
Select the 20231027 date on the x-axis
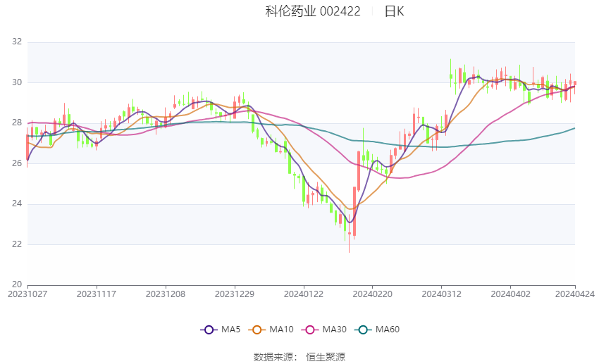point(27,294)
